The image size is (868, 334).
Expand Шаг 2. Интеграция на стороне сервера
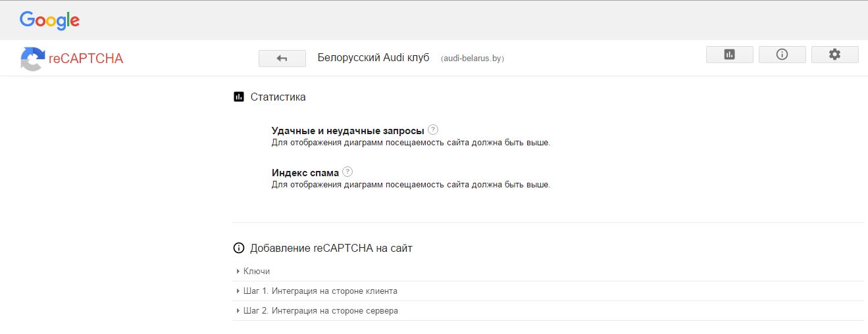[x=548, y=310]
